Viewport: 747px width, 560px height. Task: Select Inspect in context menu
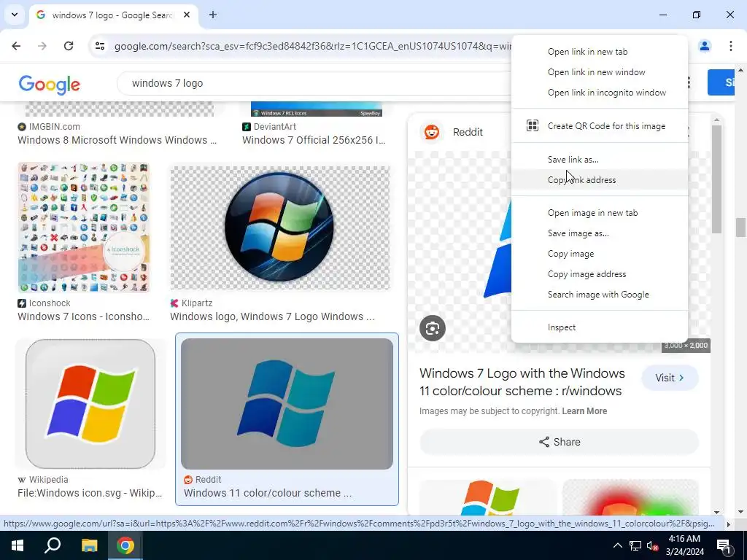600,327
